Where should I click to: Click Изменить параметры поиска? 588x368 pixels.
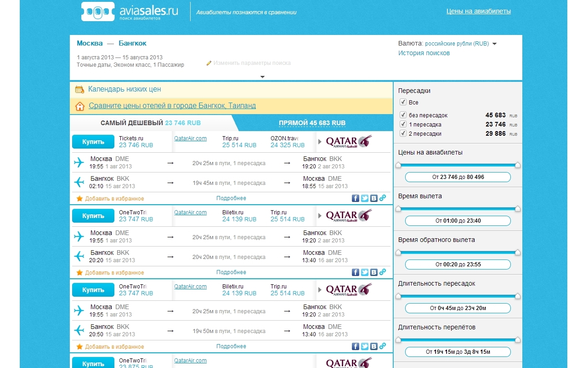click(x=252, y=63)
